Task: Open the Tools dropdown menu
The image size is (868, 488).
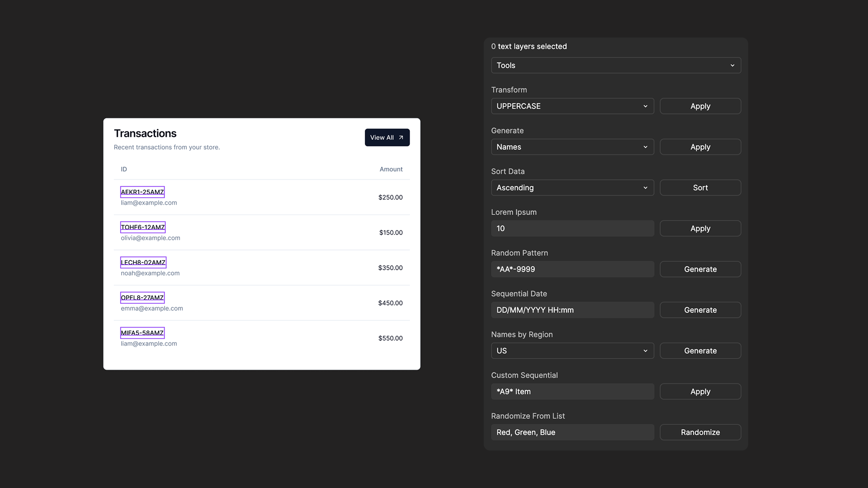Action: point(616,66)
